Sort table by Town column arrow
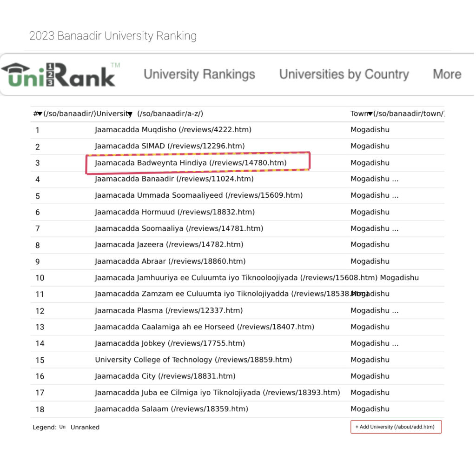Screen dimensions: 476x455 click(370, 114)
